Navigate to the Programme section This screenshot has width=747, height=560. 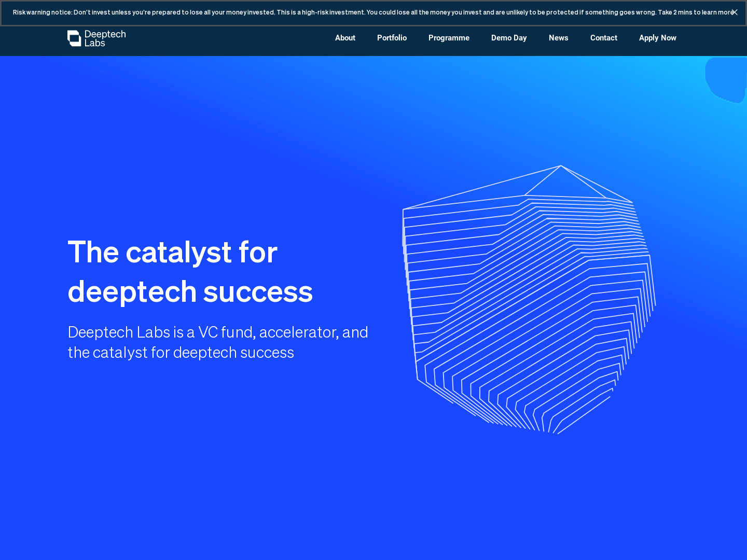[x=449, y=38]
